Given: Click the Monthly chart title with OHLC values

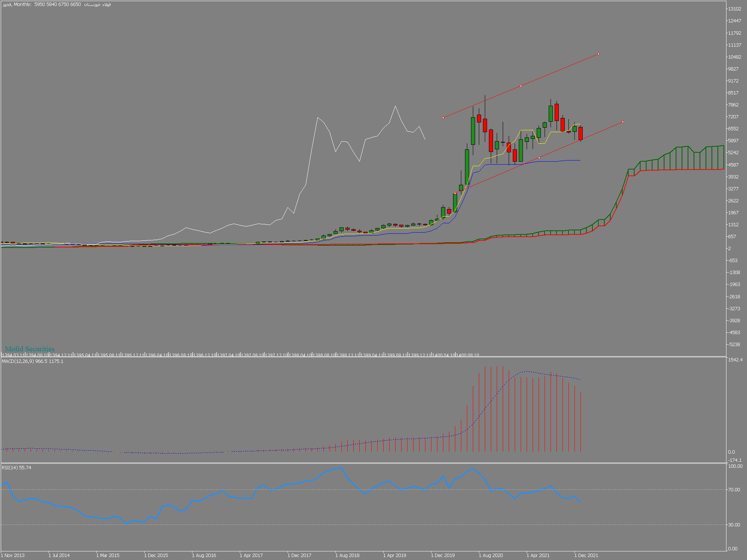Looking at the screenshot, I should click(x=57, y=4).
